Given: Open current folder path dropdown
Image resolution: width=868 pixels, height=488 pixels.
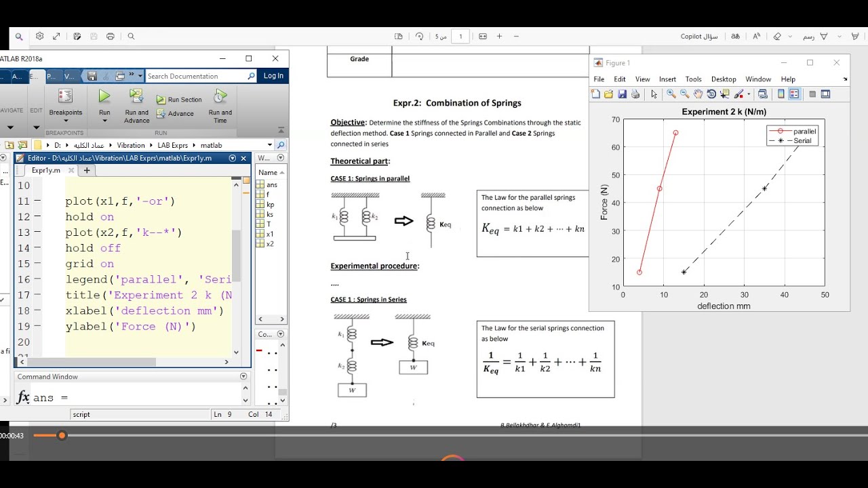Looking at the screenshot, I should point(270,145).
